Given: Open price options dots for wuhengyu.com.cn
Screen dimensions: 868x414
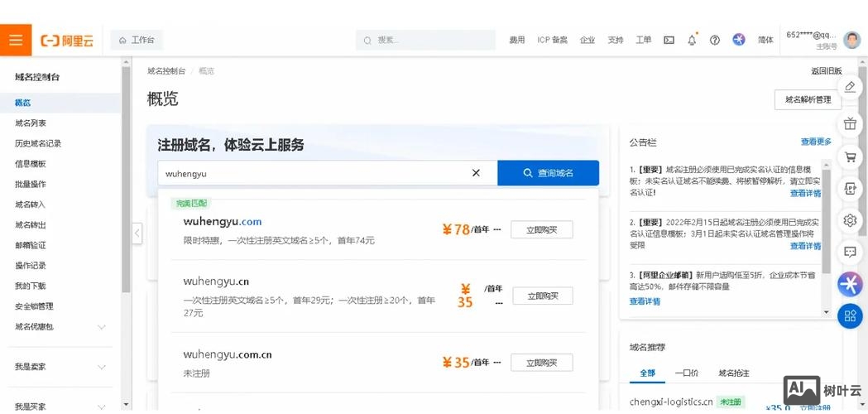Looking at the screenshot, I should coord(497,363).
